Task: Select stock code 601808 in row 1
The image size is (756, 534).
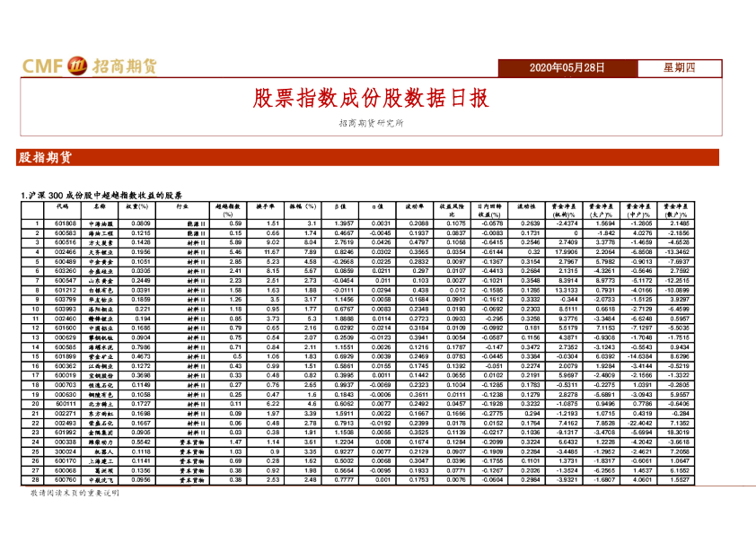Action: [65, 223]
